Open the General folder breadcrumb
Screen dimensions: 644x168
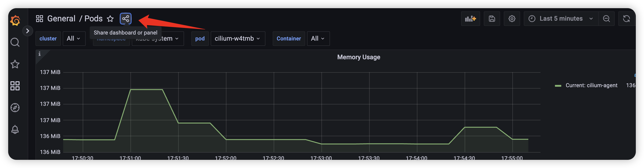point(61,18)
